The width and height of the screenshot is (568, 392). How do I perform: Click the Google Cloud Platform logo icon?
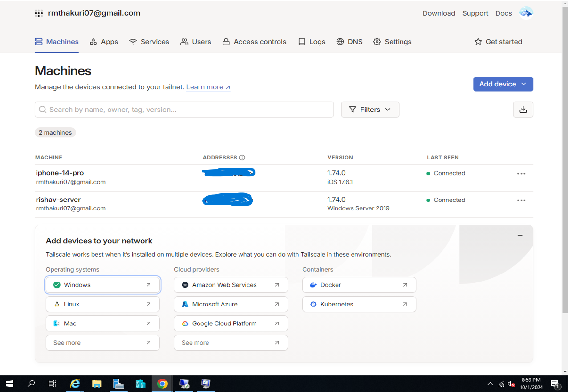185,323
